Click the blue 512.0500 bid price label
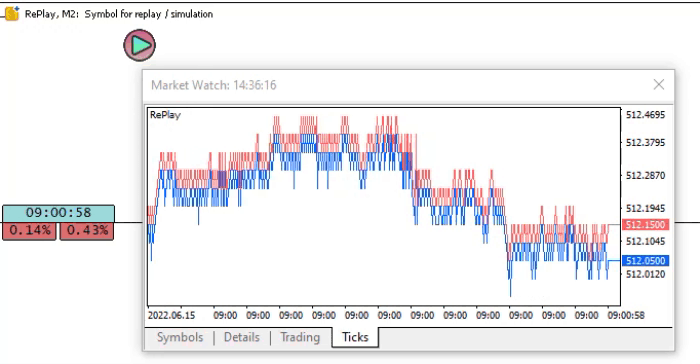This screenshot has width=700, height=364. [646, 260]
